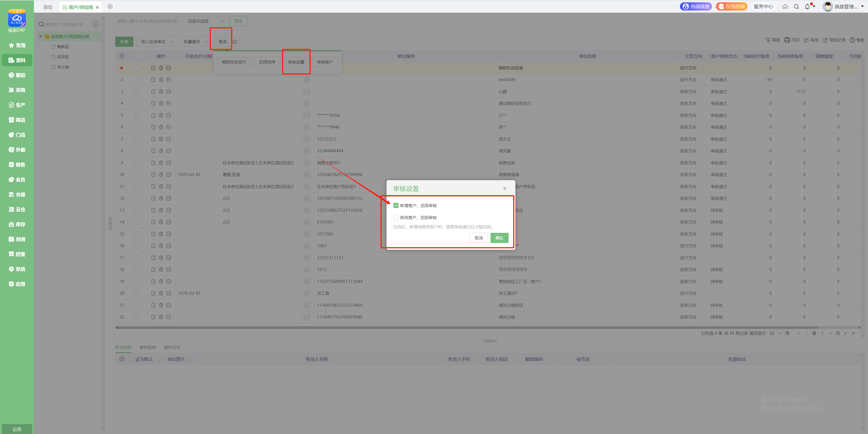Select the checkbox for row 15
This screenshot has width=868, height=434.
(137, 234)
